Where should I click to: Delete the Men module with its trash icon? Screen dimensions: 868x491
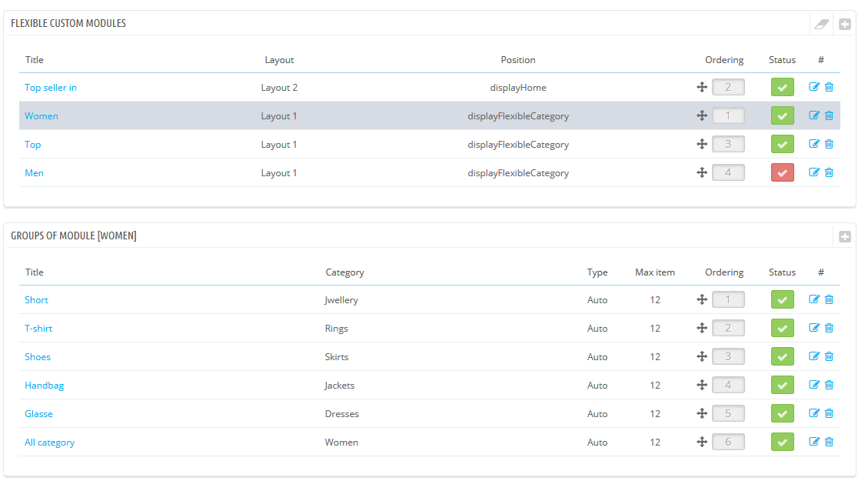[x=829, y=172]
